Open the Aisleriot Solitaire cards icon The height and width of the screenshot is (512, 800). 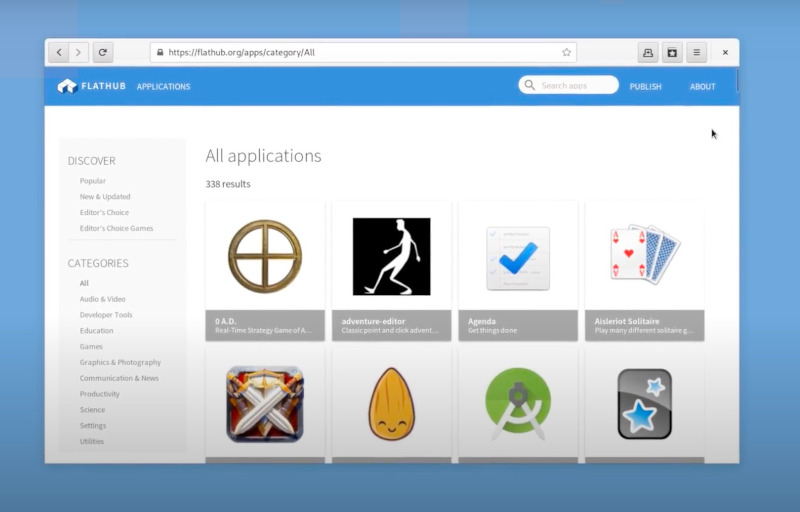(x=644, y=255)
